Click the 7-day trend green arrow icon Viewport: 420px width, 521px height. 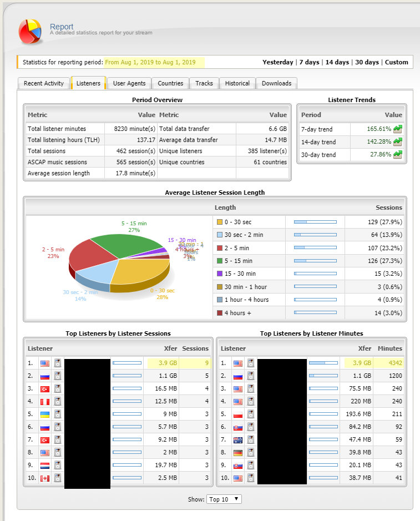397,129
